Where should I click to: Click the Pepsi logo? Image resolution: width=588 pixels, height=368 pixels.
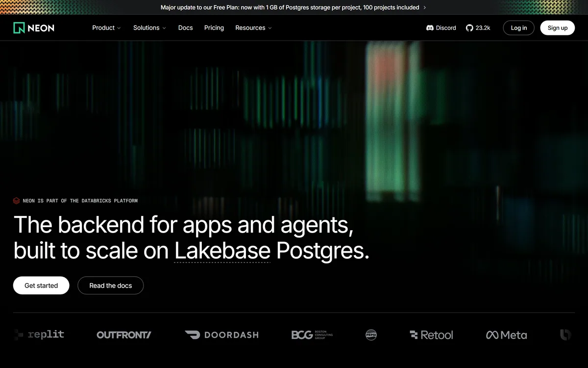click(371, 335)
